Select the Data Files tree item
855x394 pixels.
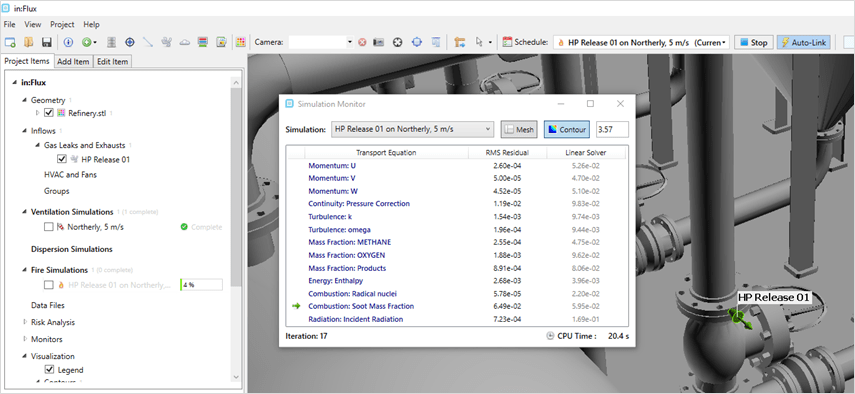pyautogui.click(x=48, y=305)
